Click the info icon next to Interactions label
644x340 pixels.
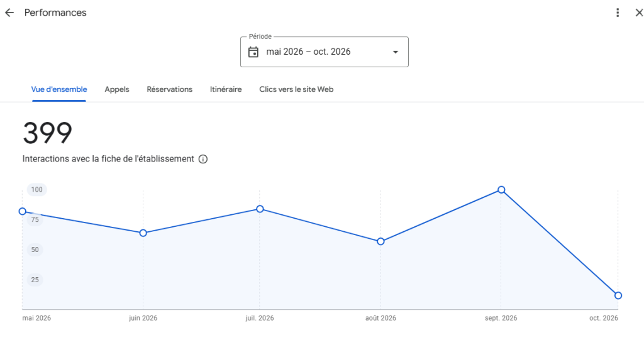tap(203, 159)
